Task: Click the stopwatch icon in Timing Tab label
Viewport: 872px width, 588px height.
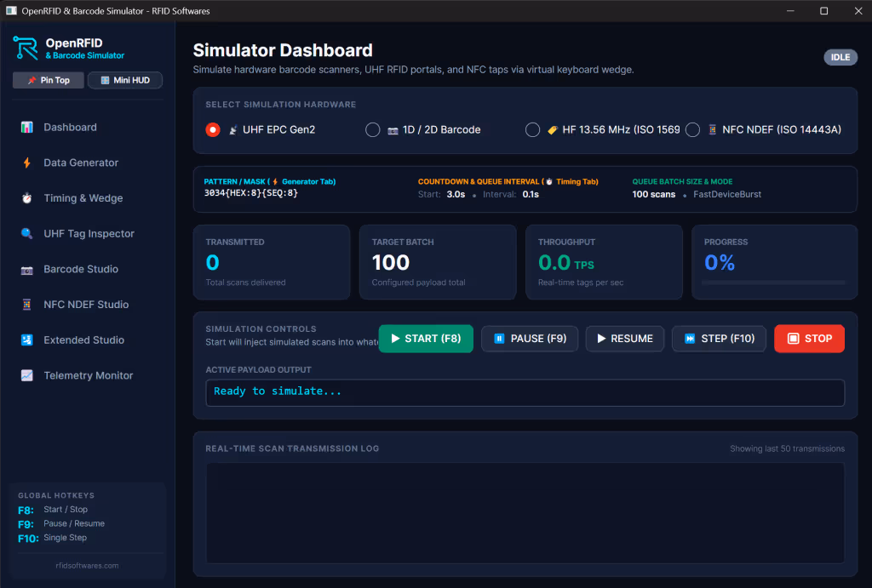Action: coord(549,182)
